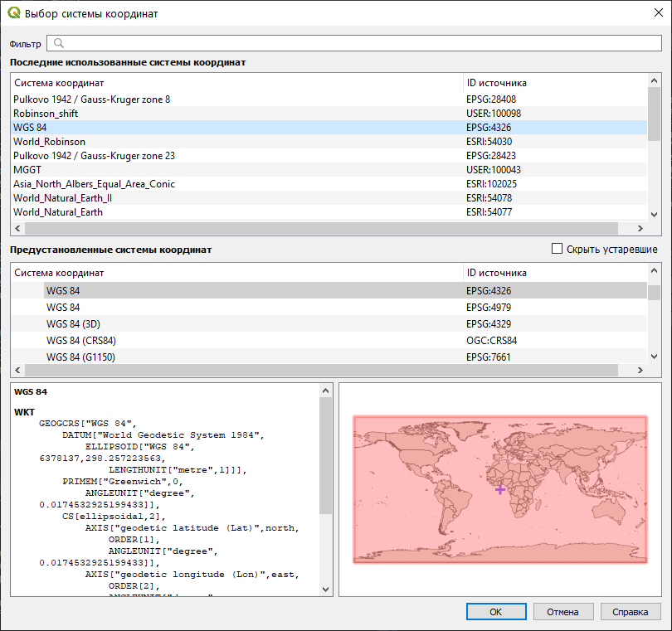672x631 pixels.
Task: Click into the Фильтр search field
Action: pyautogui.click(x=357, y=43)
